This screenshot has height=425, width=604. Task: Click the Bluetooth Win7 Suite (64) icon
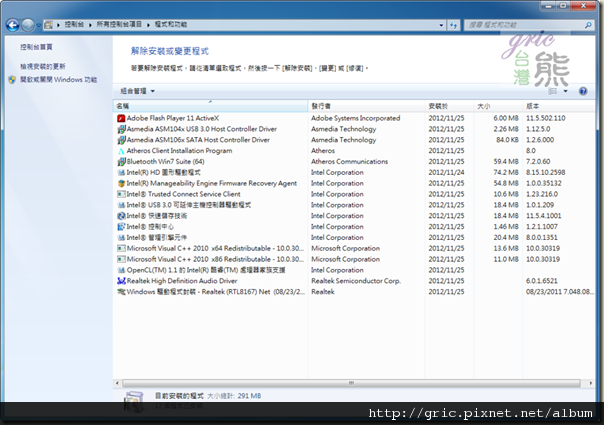(121, 161)
